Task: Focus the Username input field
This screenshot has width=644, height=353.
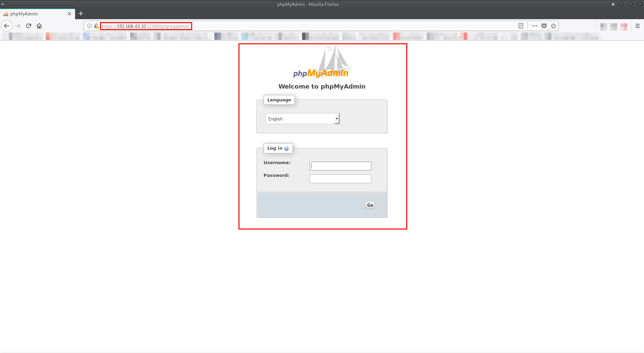Action: [340, 166]
